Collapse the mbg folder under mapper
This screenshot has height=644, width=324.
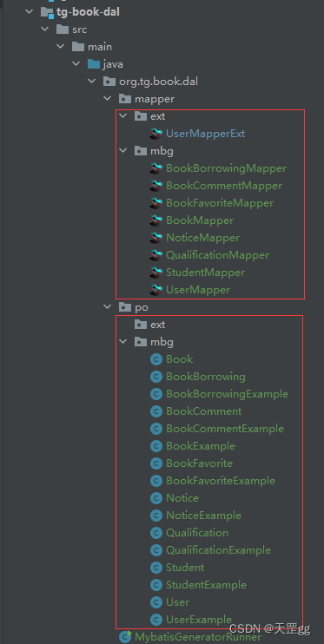point(123,151)
